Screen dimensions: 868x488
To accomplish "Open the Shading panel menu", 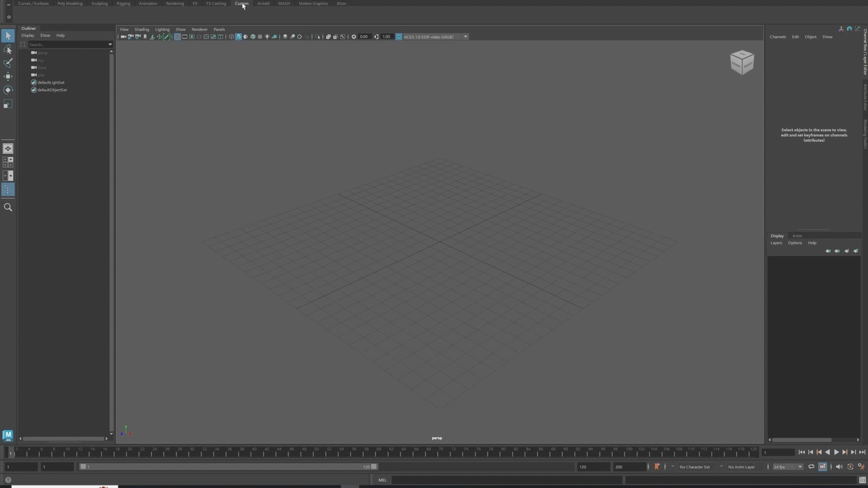I will [x=141, y=29].
